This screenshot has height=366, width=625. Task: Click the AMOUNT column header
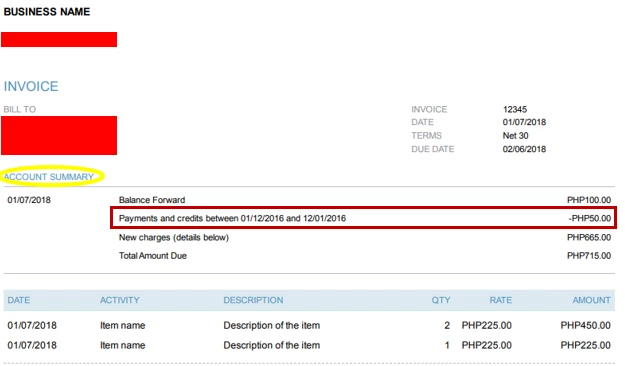592,300
